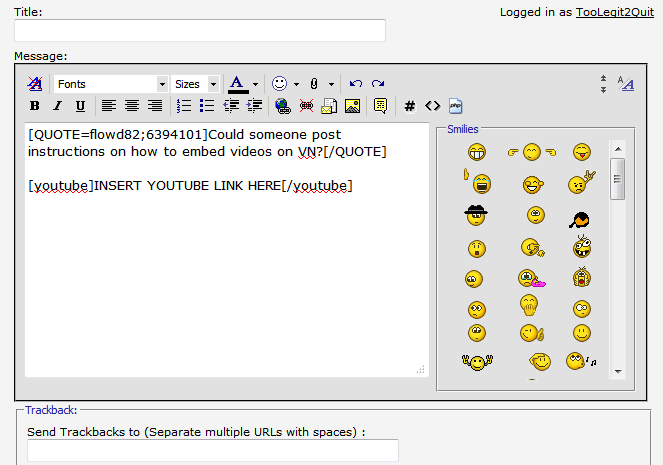Open the text color picker

click(x=256, y=84)
